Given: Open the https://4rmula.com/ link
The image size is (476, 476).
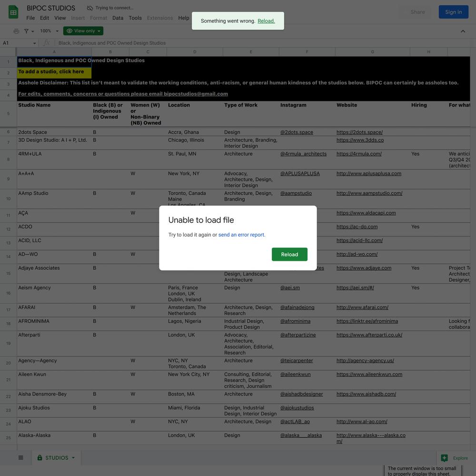Looking at the screenshot, I should pyautogui.click(x=359, y=154).
